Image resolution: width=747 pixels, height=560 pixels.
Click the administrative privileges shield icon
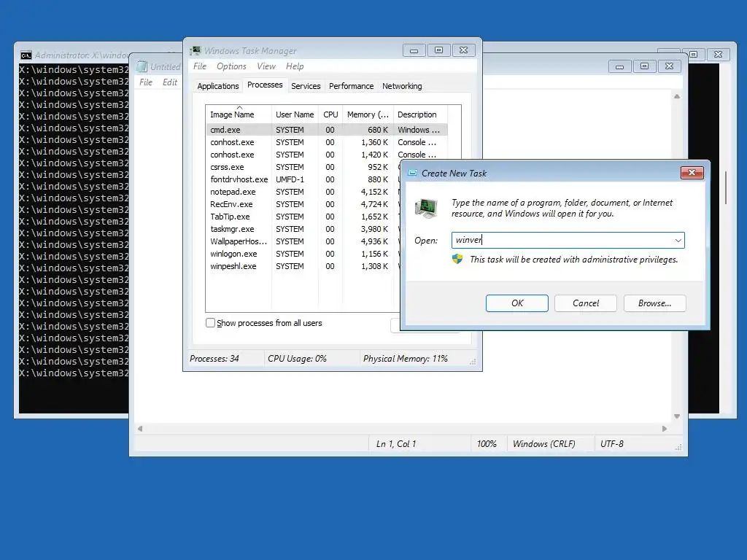coord(457,259)
